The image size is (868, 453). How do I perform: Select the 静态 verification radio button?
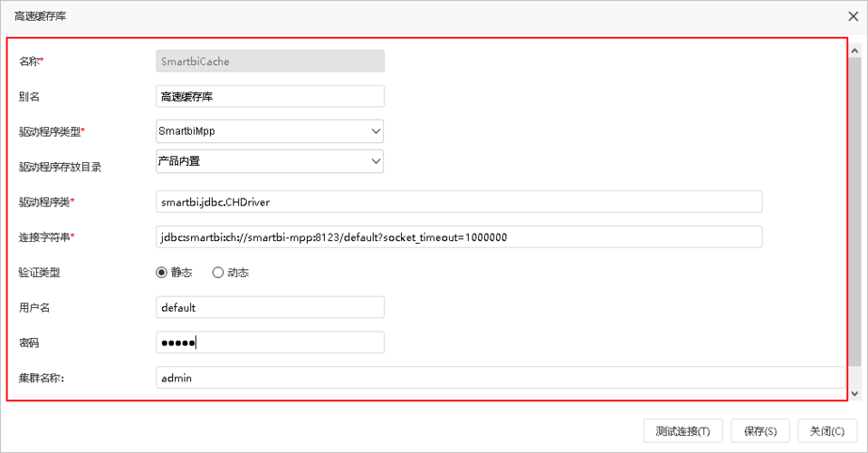click(x=161, y=273)
